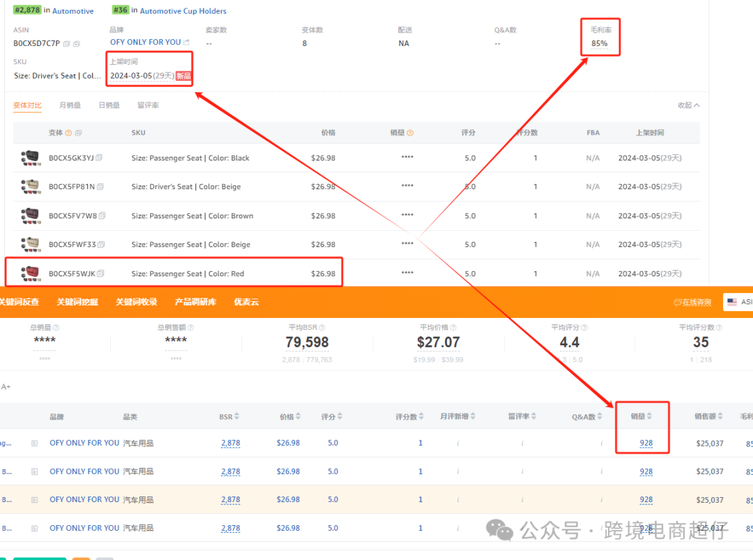753x560 pixels.
Task: Sort by 评分数 column arrows
Action: point(421,416)
